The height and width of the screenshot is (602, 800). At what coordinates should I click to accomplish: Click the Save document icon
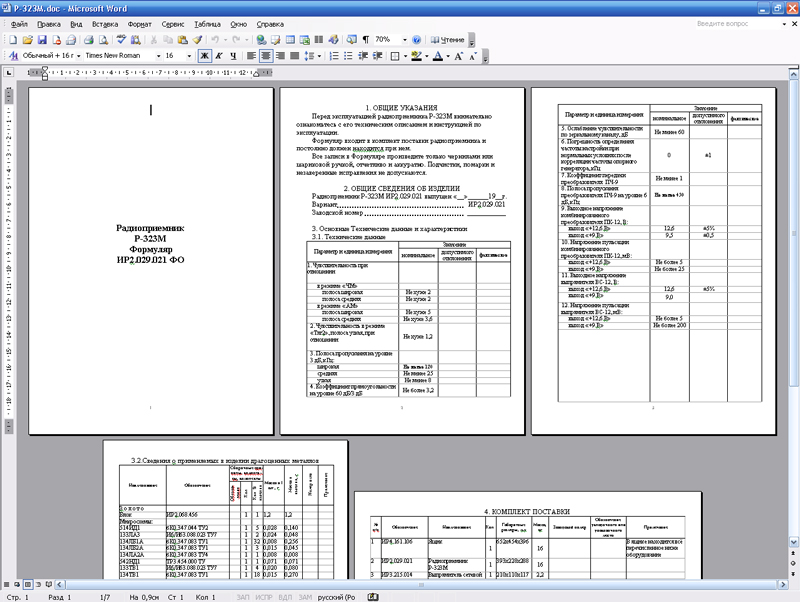[42, 39]
